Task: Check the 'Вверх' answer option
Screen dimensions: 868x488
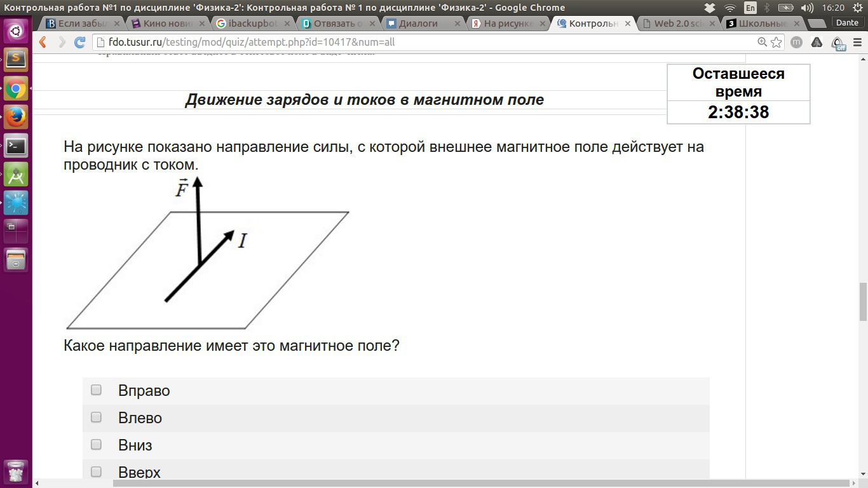Action: [x=96, y=471]
